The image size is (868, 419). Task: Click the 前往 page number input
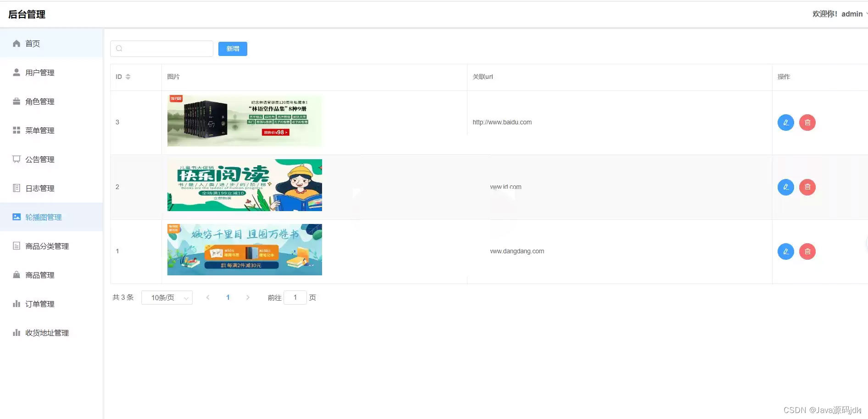(295, 297)
